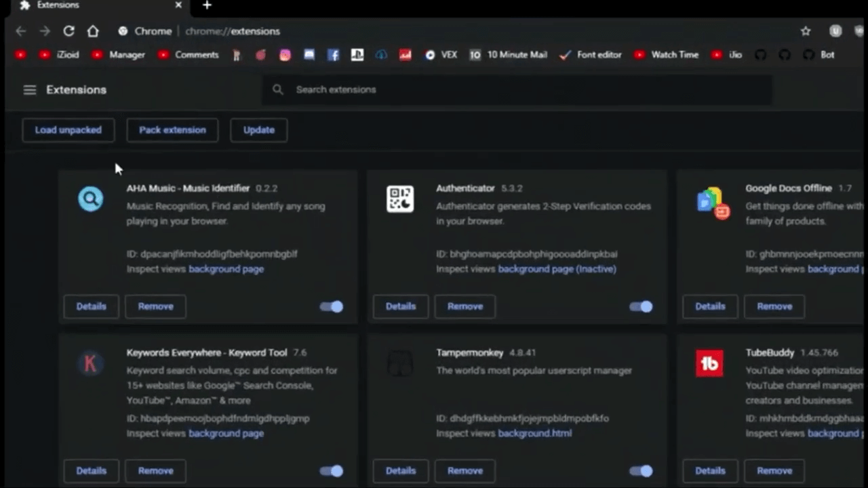This screenshot has width=868, height=488.
Task: Remove the Keywords Everywhere extension
Action: point(156,470)
